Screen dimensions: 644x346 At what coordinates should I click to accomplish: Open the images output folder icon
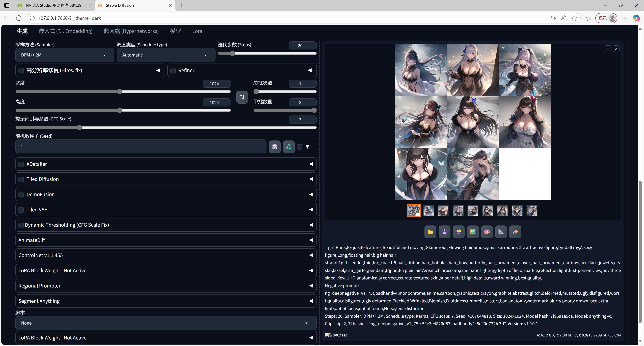pos(430,232)
